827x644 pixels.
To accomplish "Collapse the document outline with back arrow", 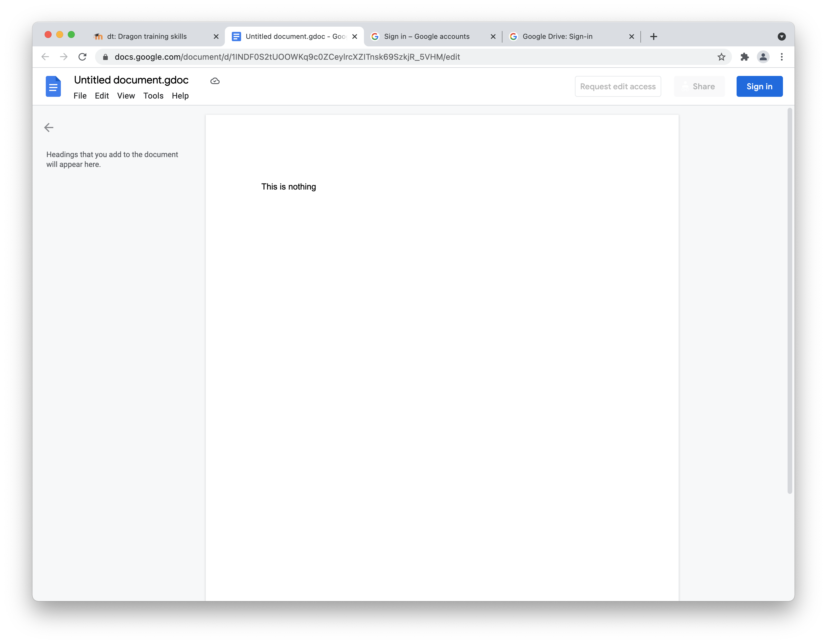I will 49,127.
